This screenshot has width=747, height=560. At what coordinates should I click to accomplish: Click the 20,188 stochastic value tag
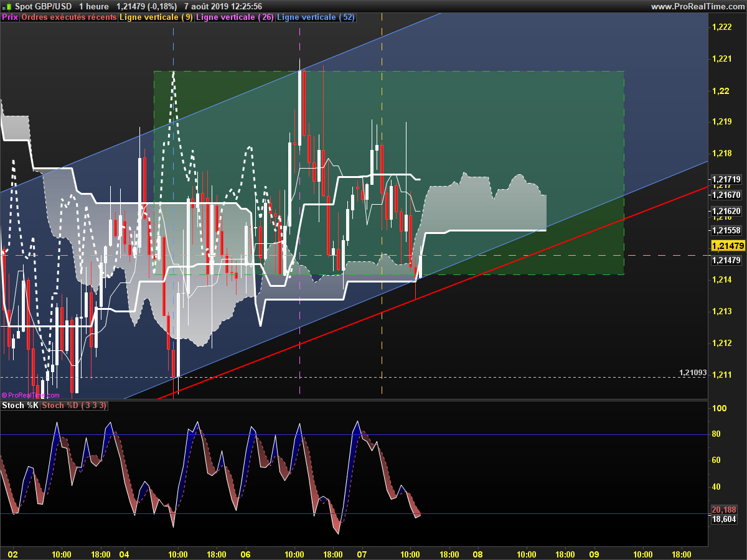coord(723,509)
